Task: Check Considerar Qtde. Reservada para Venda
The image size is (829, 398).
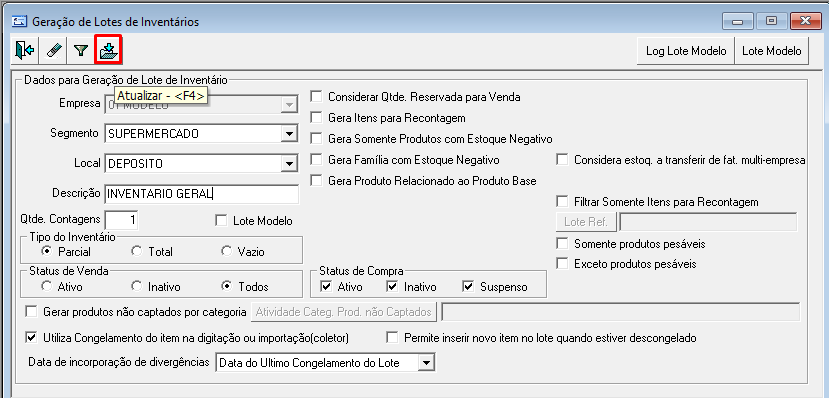Action: coord(316,97)
